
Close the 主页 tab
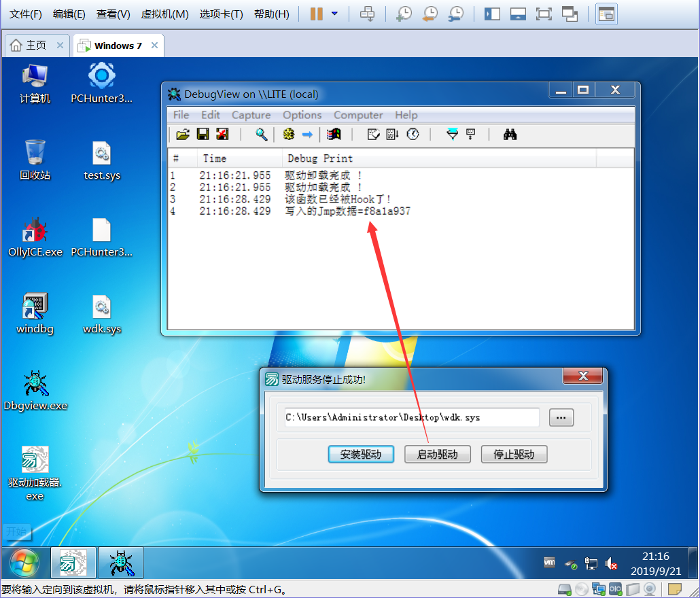(x=60, y=45)
